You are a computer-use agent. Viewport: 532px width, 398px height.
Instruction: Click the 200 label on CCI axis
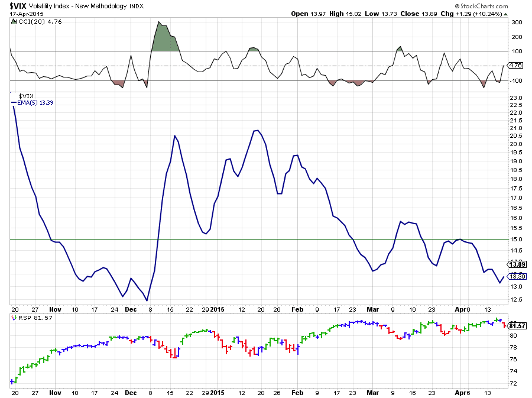[x=517, y=37]
